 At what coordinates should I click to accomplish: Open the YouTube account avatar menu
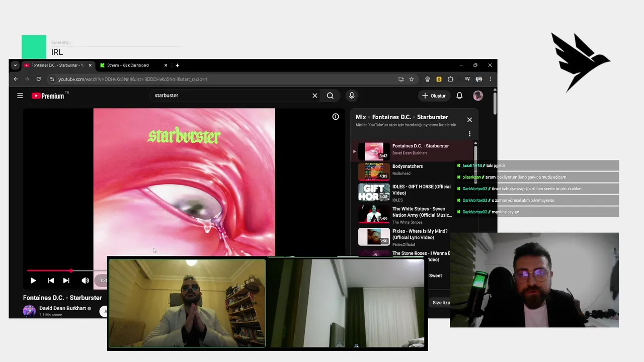(478, 96)
